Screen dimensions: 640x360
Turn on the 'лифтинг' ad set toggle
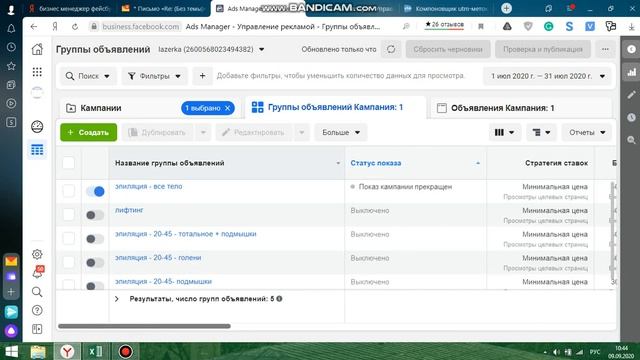[95, 215]
